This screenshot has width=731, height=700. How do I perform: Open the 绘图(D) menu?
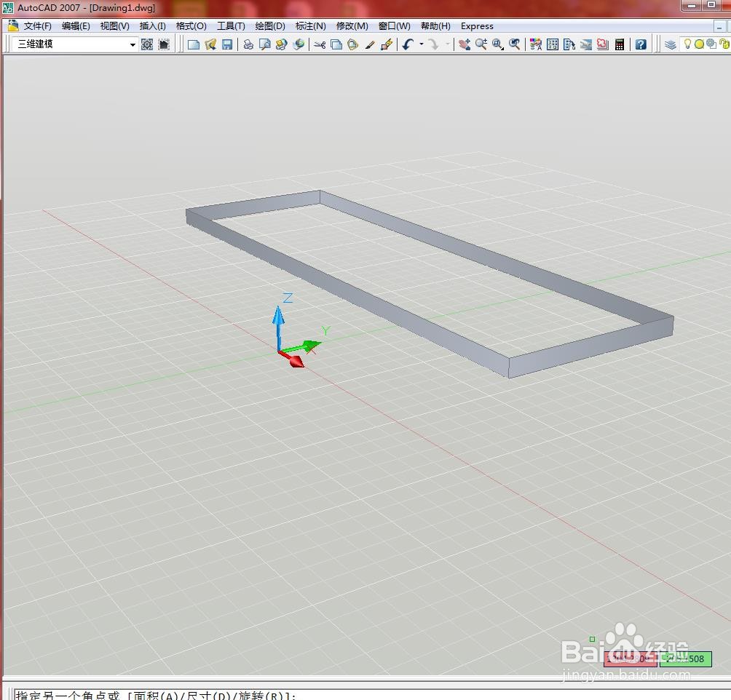click(270, 26)
